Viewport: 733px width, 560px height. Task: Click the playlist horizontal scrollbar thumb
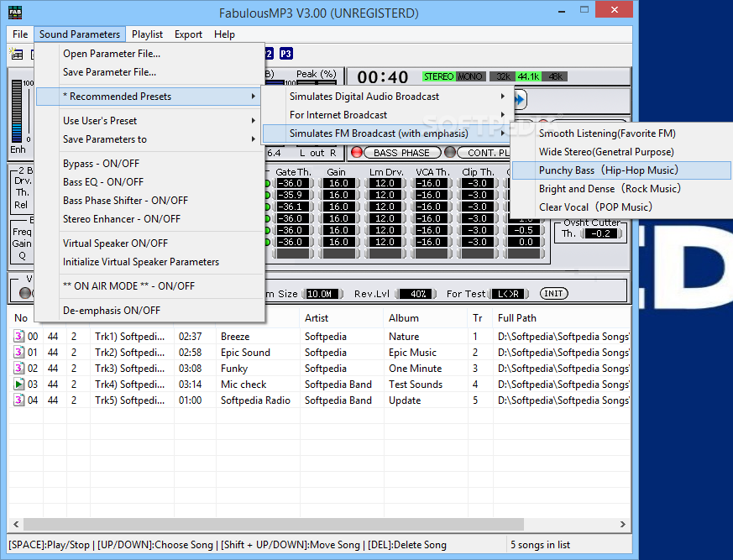coord(274,524)
